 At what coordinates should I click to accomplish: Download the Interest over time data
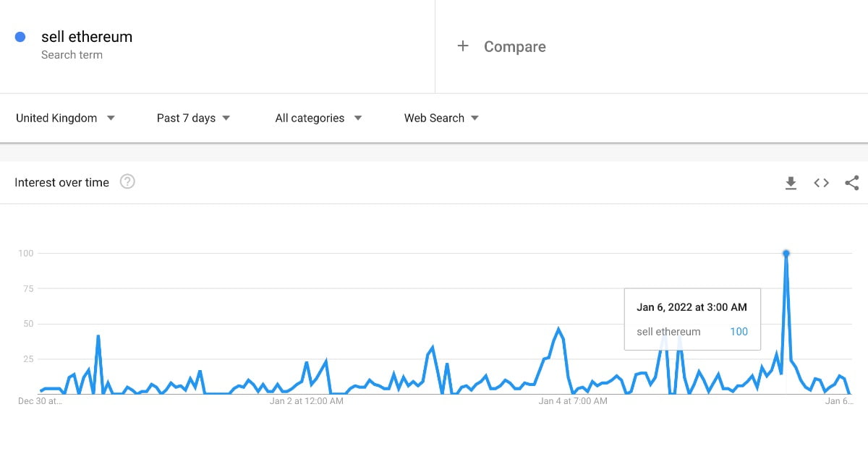pyautogui.click(x=791, y=183)
